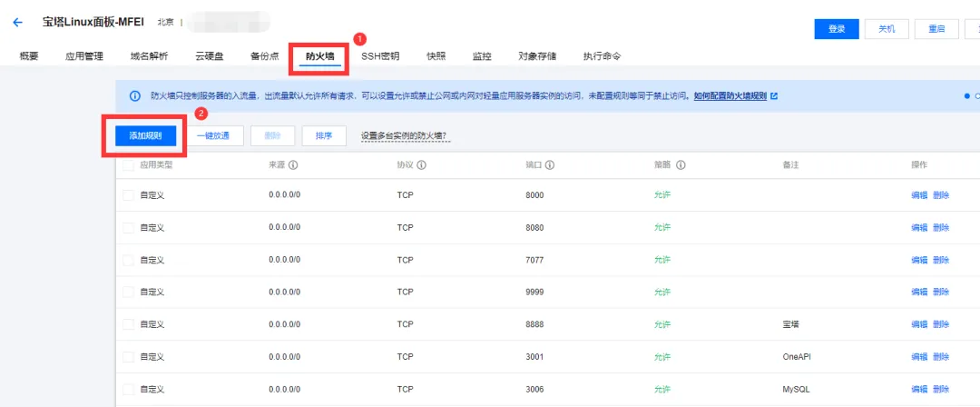Switch to the SSH密钥 tab

[x=380, y=55]
